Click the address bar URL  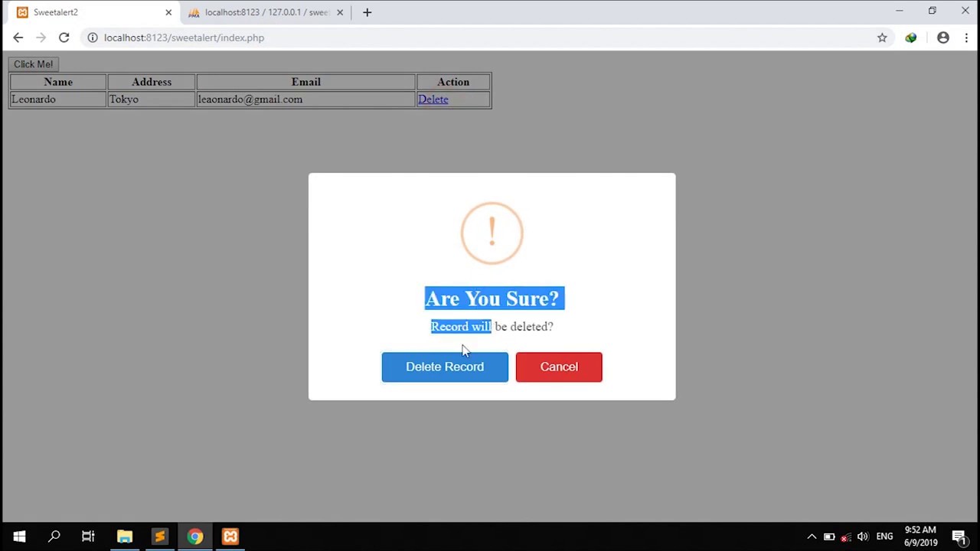coord(184,37)
